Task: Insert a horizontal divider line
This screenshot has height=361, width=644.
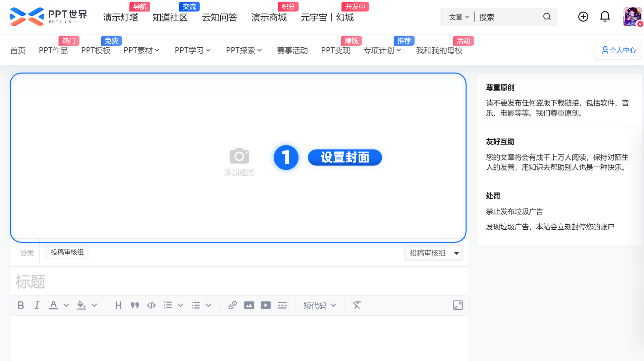Action: (282, 305)
